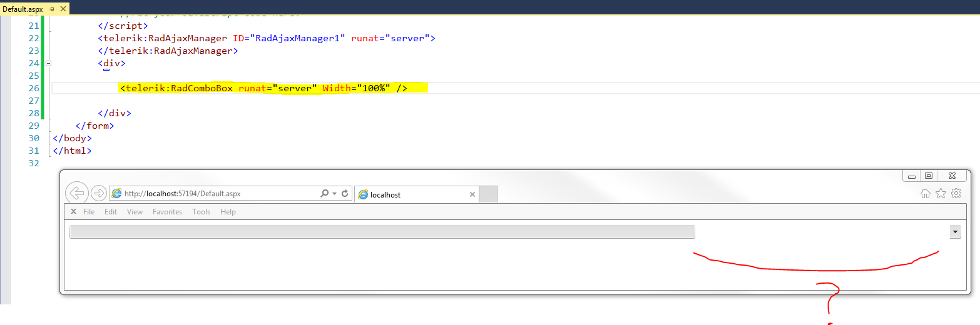980x325 pixels.
Task: Click the RadComboBox text input
Action: pos(382,232)
